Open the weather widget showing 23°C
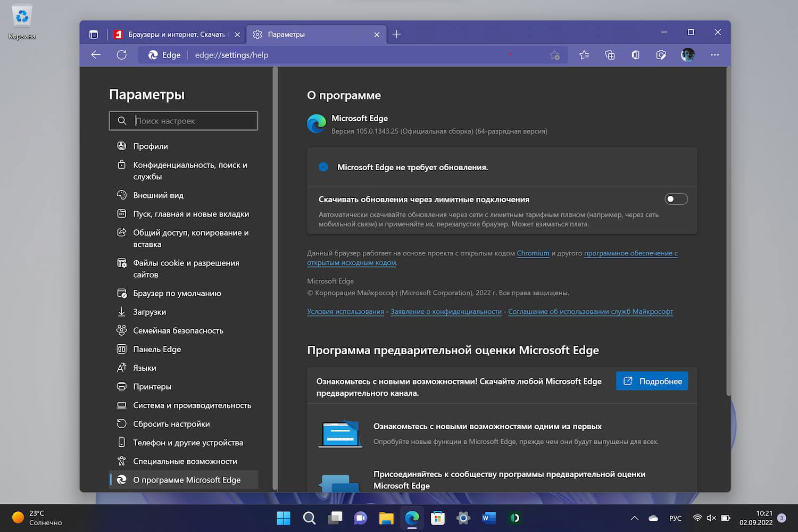The height and width of the screenshot is (532, 798). (x=37, y=518)
